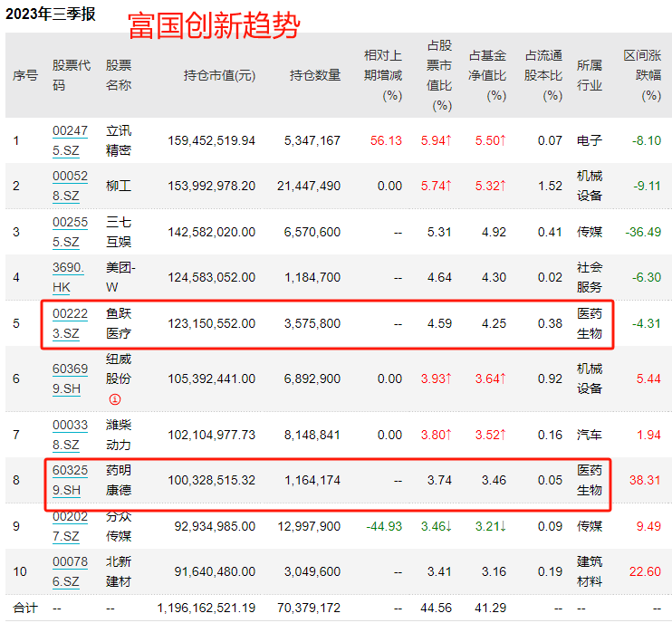Open stock code link 000528.SZ
The image size is (672, 623).
(x=71, y=186)
